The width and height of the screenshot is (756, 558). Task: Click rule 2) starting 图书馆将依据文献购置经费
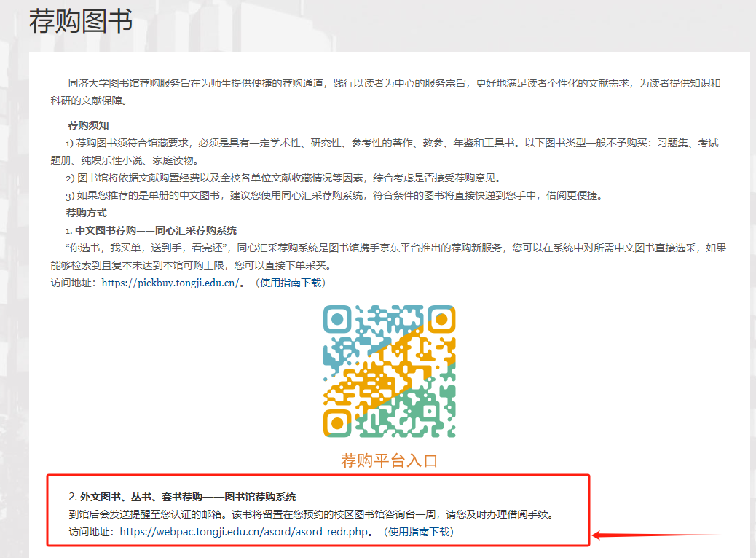tap(283, 178)
